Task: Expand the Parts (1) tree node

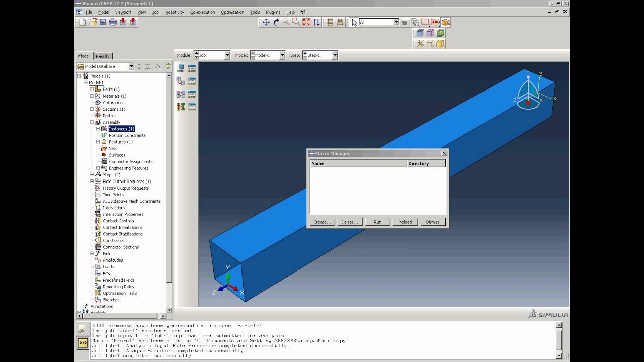Action: coord(92,89)
